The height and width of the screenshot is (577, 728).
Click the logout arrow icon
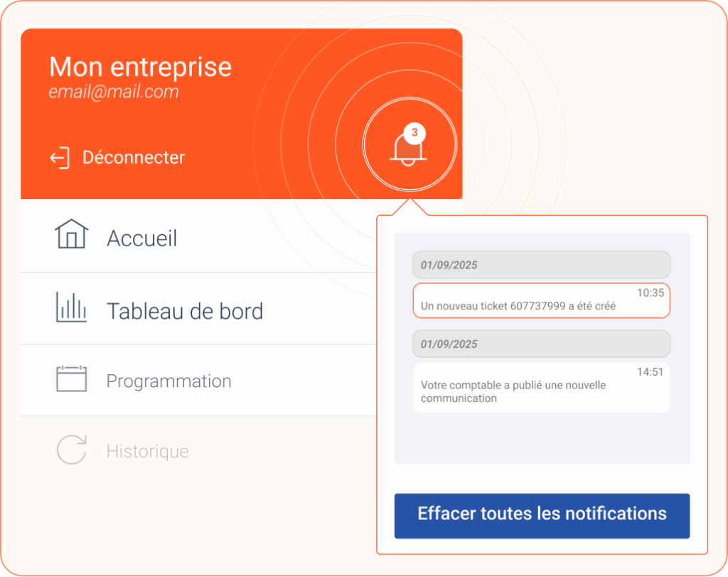click(x=60, y=158)
